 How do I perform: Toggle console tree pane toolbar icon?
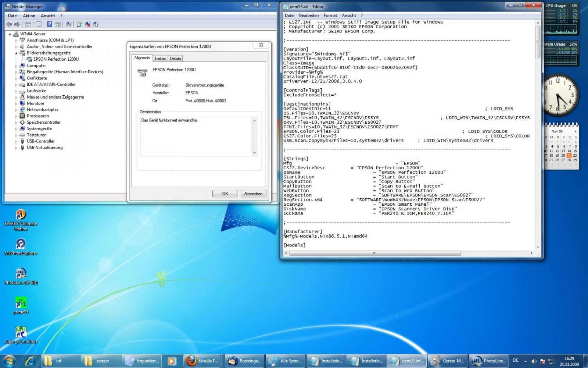point(28,24)
